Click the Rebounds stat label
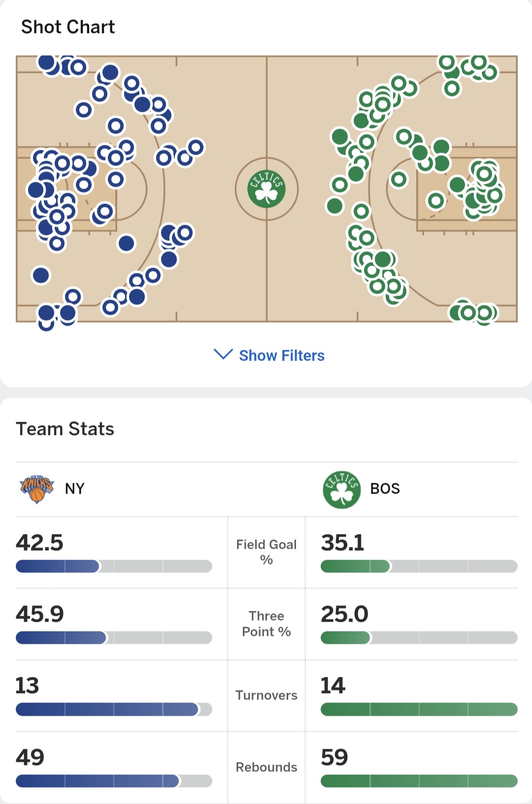This screenshot has height=804, width=532. click(x=266, y=767)
